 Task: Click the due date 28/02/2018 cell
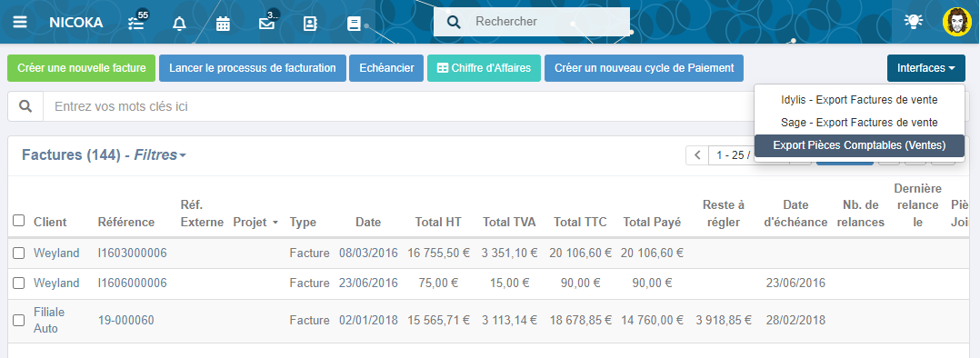point(795,321)
